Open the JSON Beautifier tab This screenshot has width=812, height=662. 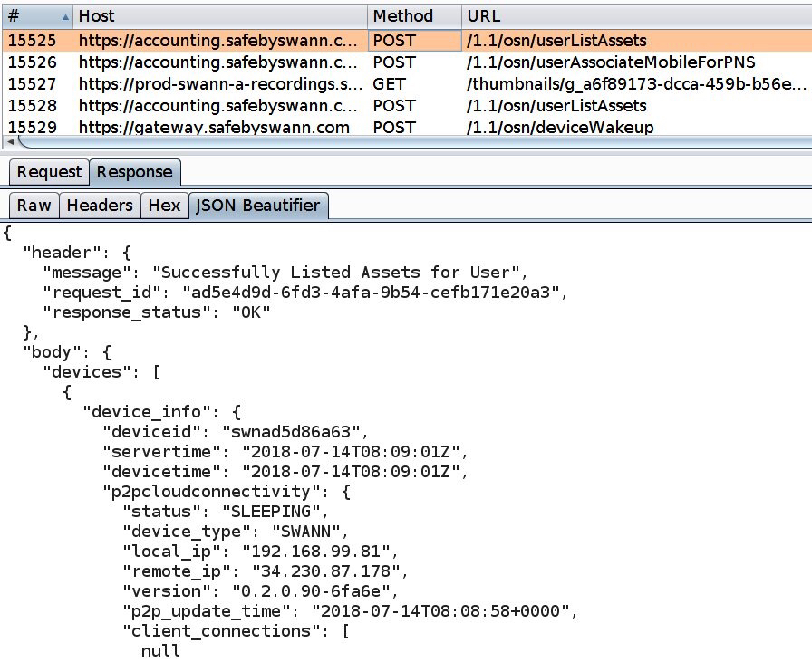258,206
